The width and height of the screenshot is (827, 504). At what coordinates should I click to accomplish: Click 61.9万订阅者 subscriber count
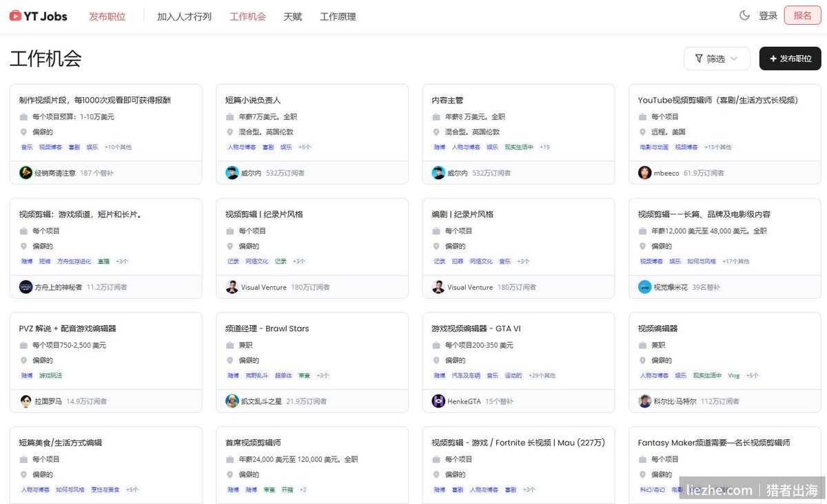(704, 173)
